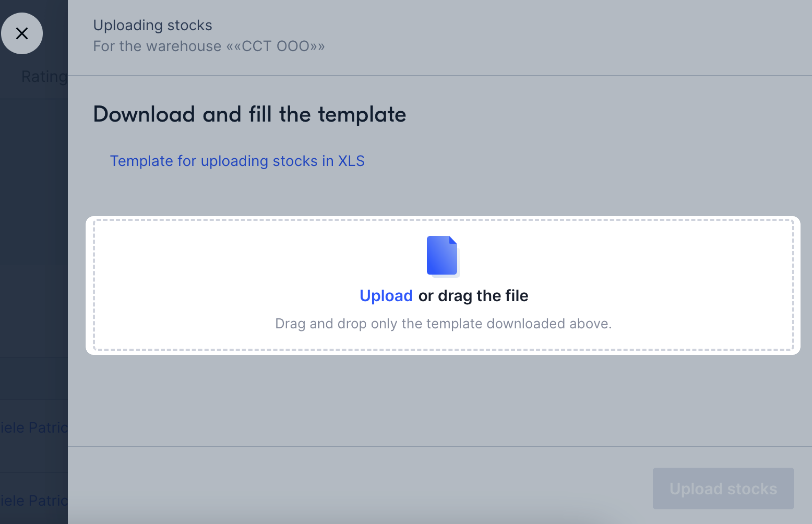Click the Upload stocks button

click(x=723, y=489)
